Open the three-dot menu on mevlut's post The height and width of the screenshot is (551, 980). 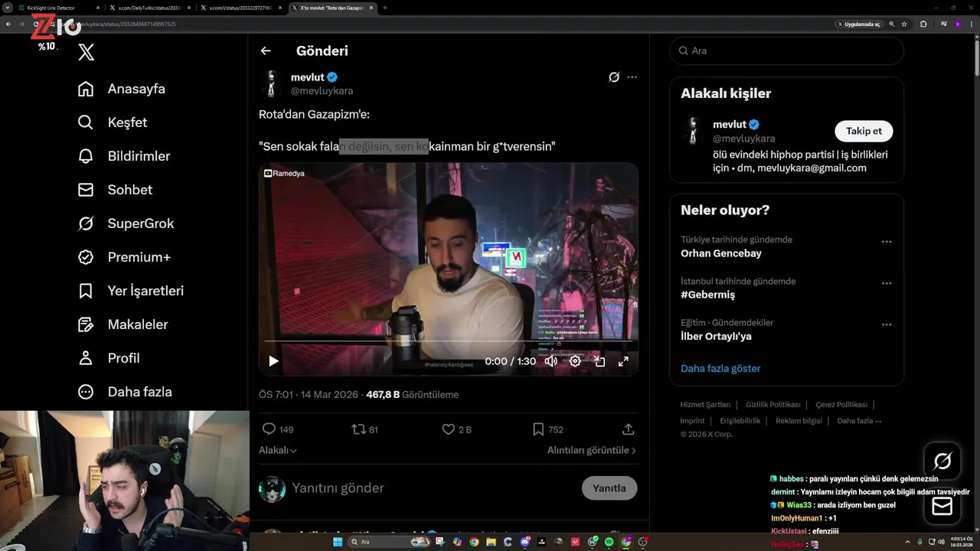632,77
